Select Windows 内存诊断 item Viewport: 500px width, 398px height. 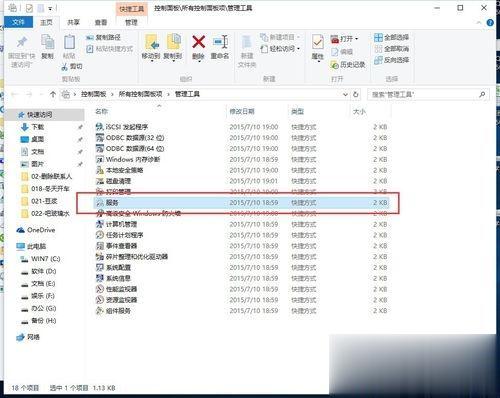tap(128, 159)
